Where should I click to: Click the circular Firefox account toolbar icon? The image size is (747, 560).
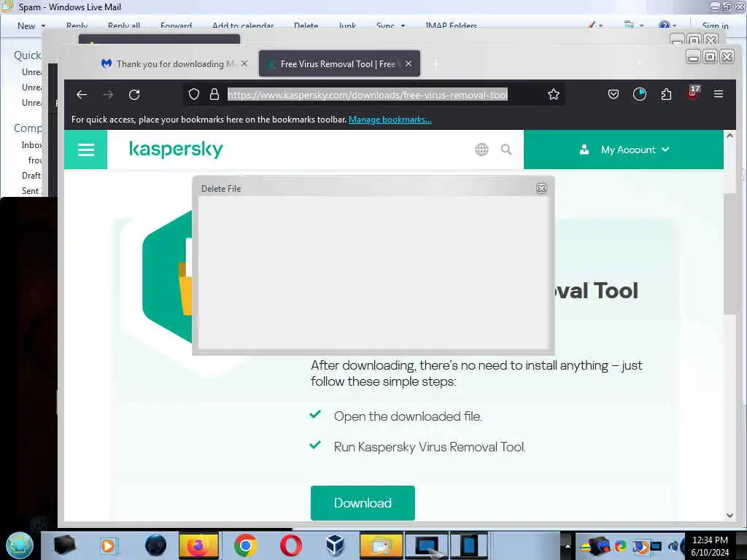tap(639, 94)
